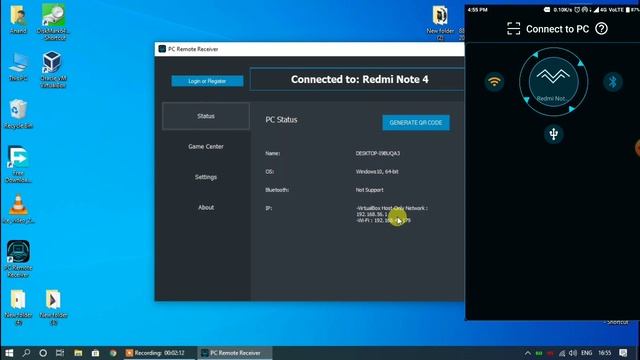Screen dimensions: 640x360
Task: Click the 16:55 taskbar clock
Action: tap(604, 353)
